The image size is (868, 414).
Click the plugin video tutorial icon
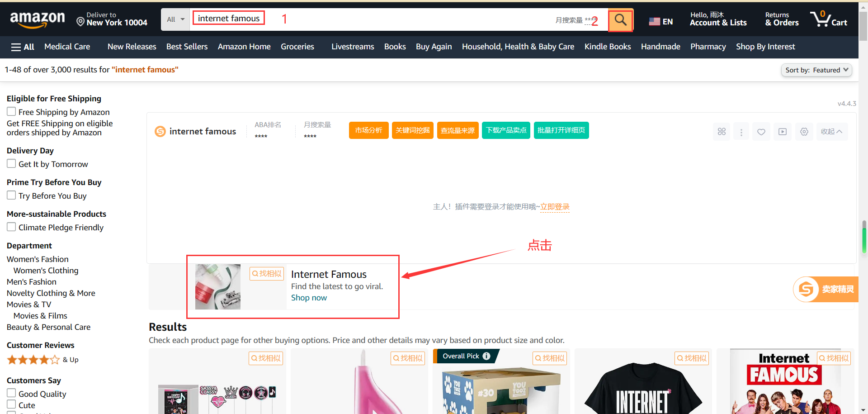click(783, 132)
